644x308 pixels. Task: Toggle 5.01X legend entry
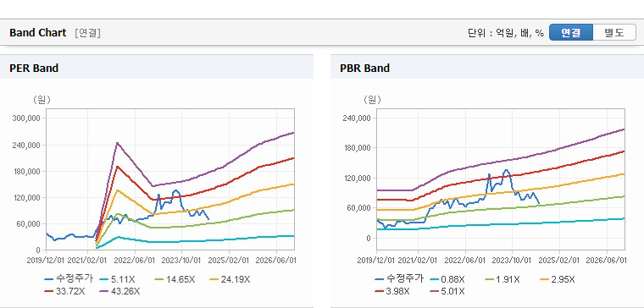447,291
